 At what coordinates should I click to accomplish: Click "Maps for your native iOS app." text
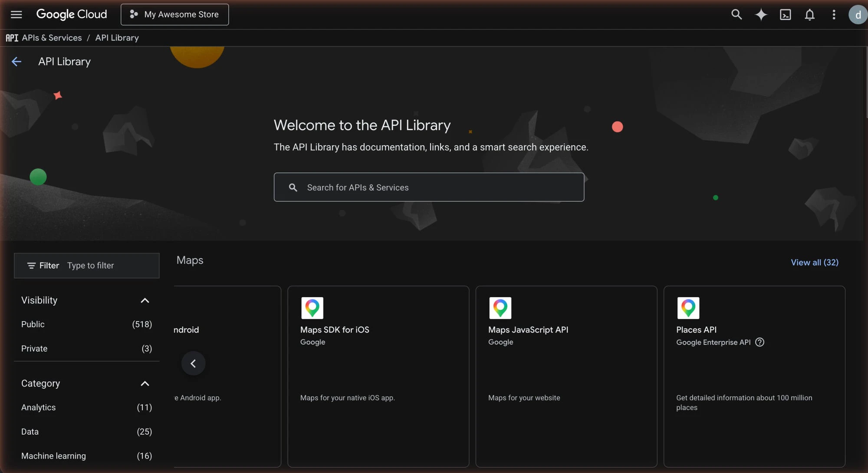(x=348, y=398)
